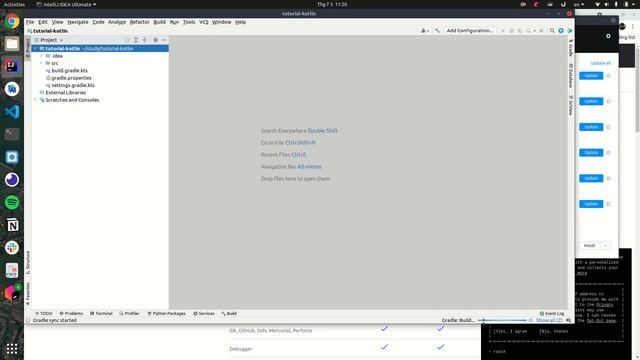Open the VCS menu
The width and height of the screenshot is (640, 360).
[x=204, y=22]
